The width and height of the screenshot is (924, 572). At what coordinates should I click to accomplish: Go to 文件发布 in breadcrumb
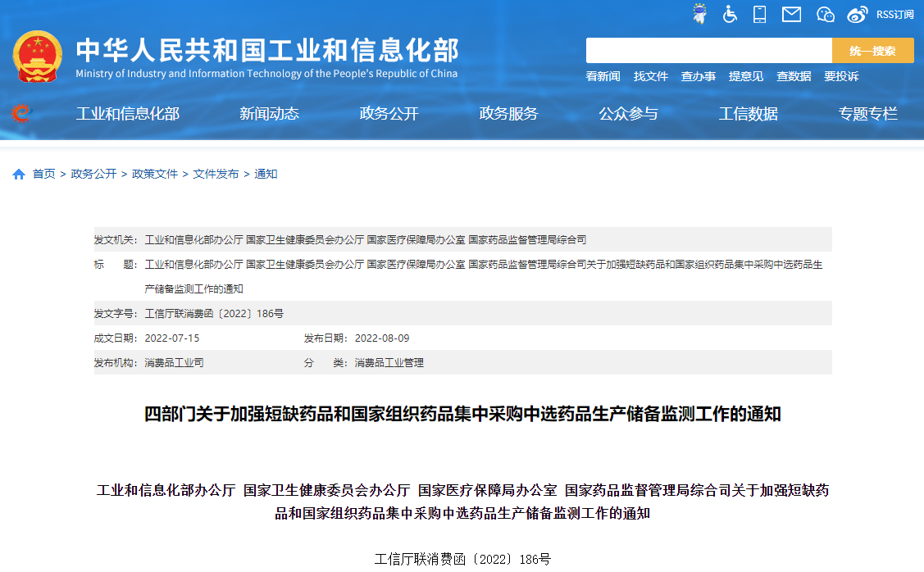tap(216, 174)
